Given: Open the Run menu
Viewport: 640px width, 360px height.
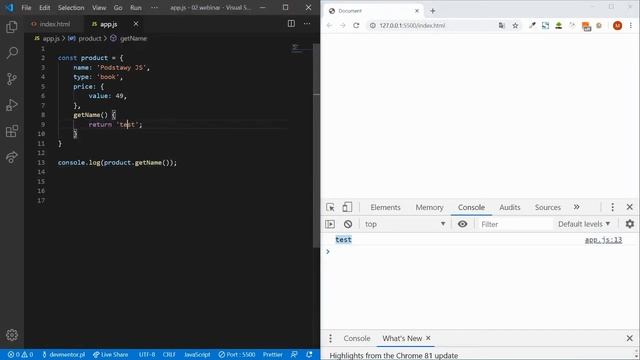Looking at the screenshot, I should point(136,8).
